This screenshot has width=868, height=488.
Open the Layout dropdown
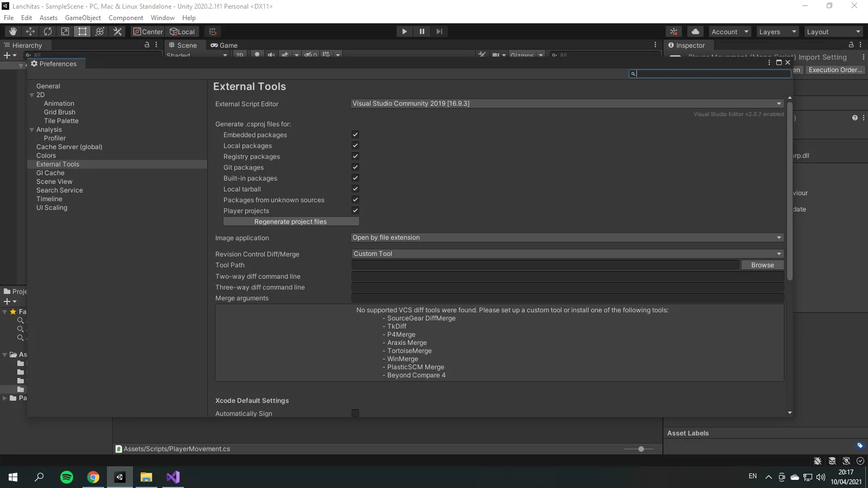(x=833, y=31)
